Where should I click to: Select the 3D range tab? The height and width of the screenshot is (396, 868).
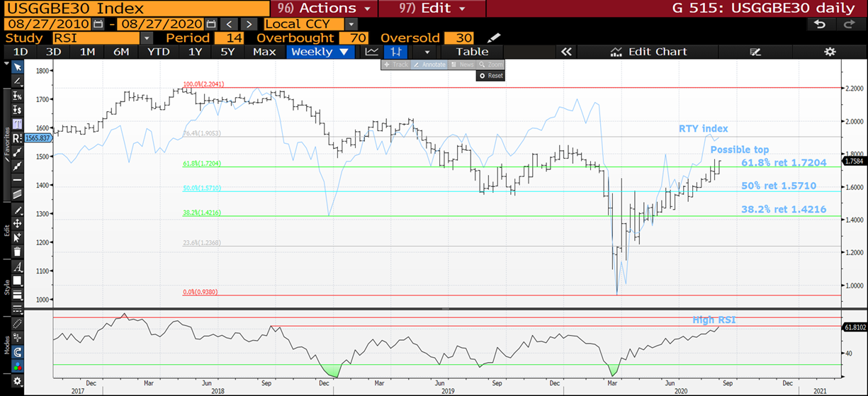click(54, 52)
